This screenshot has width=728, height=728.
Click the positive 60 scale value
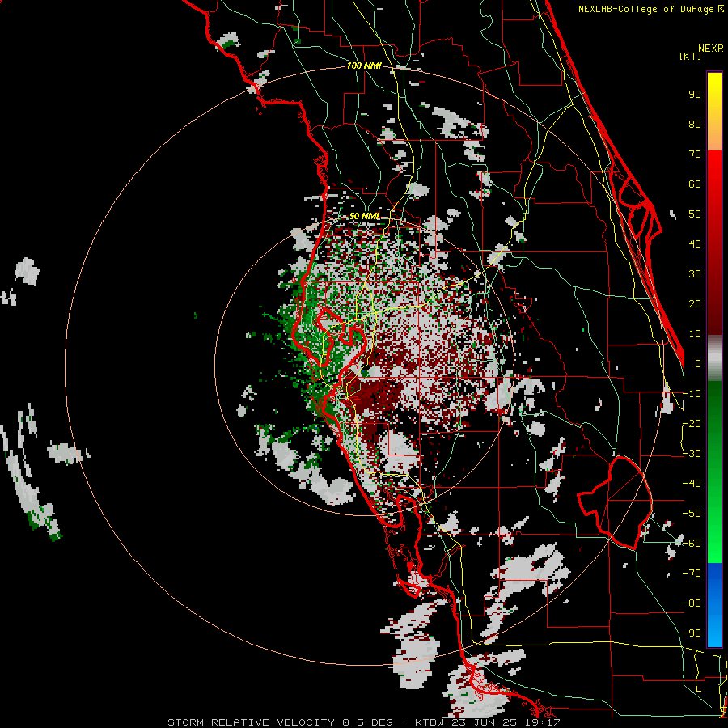pyautogui.click(x=695, y=184)
